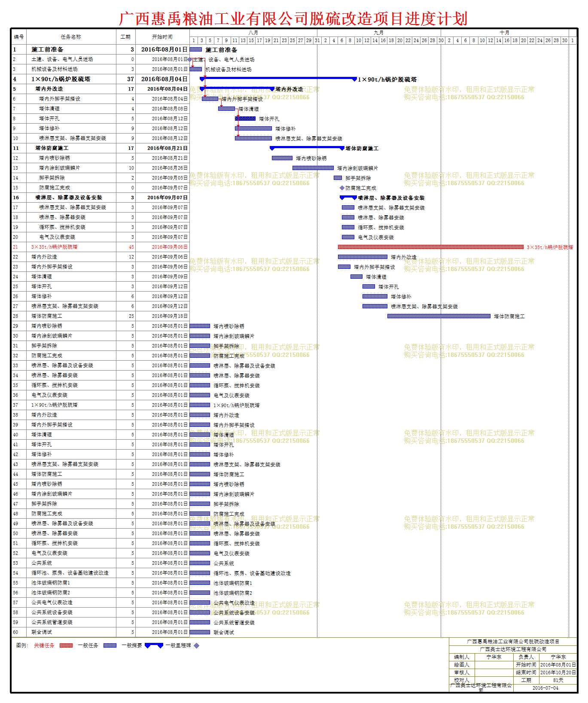588x703 pixels.
Task: Click the 工期 value 81天 in title block
Action: [x=558, y=680]
